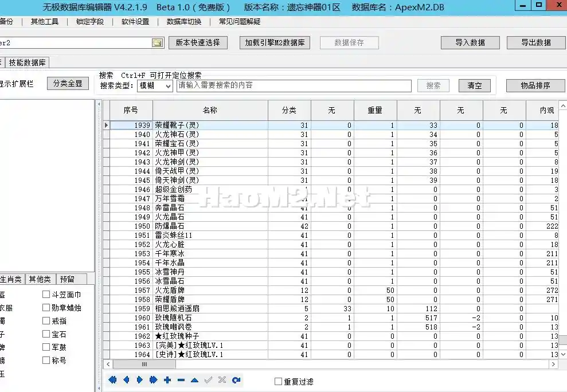Select the 相思熊逍遥扇 cell
The image size is (567, 392).
coord(210,308)
